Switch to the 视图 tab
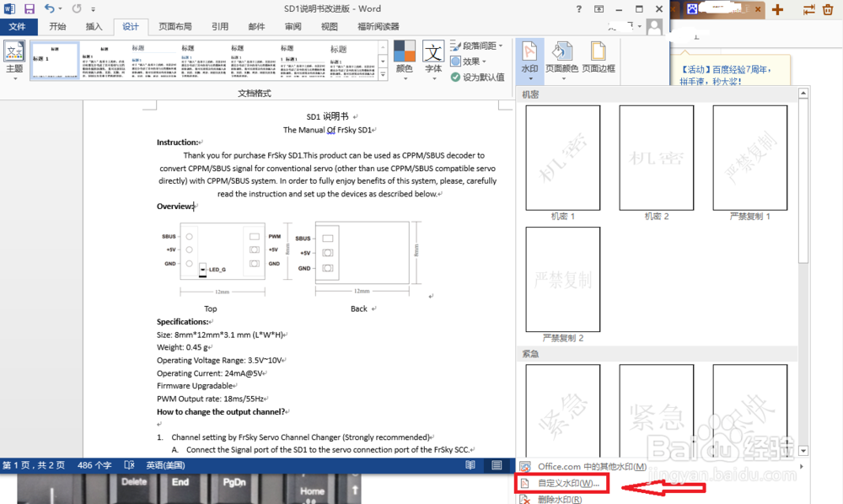 (330, 26)
